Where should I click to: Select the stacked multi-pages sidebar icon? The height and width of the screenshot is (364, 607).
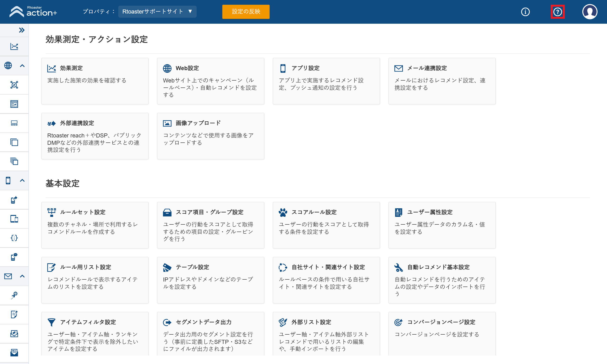point(14,161)
